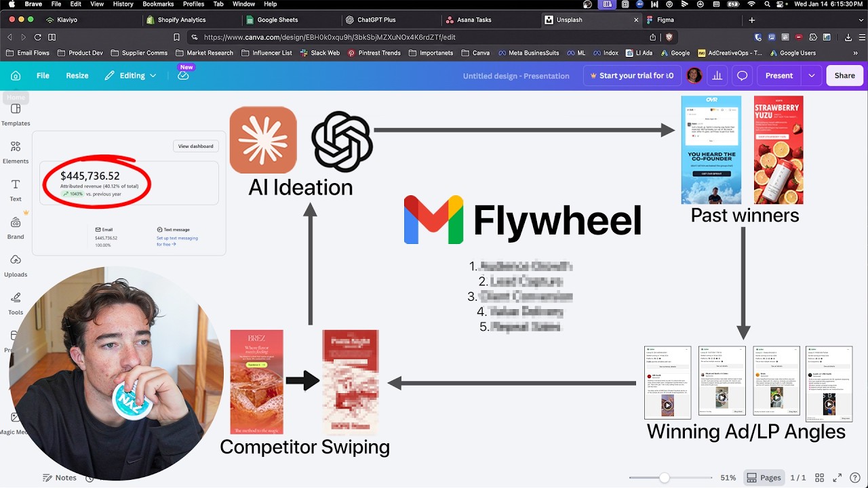
Task: Toggle the Pages view button
Action: click(x=764, y=478)
